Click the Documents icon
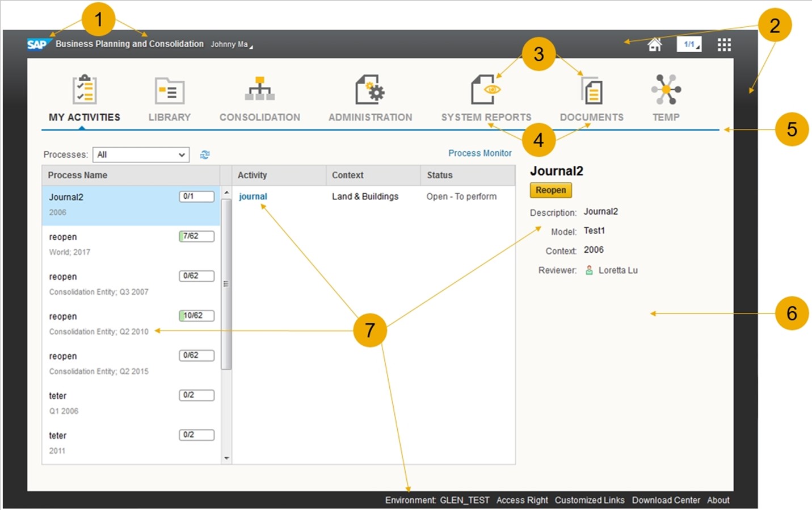 [x=592, y=91]
